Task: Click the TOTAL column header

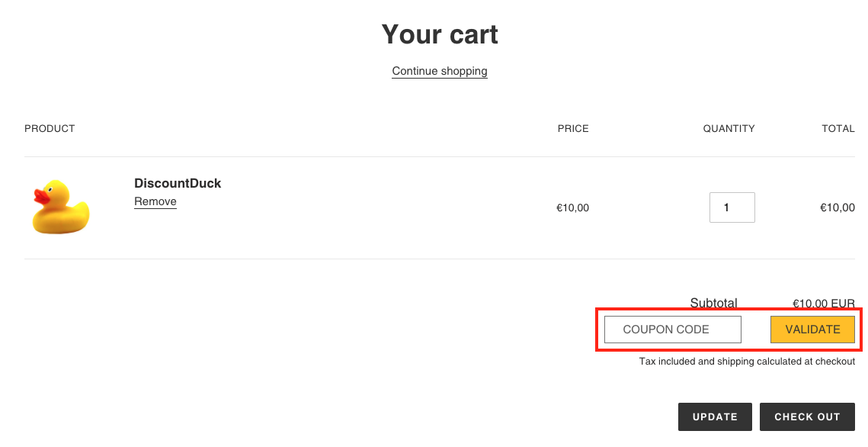Action: pyautogui.click(x=838, y=128)
